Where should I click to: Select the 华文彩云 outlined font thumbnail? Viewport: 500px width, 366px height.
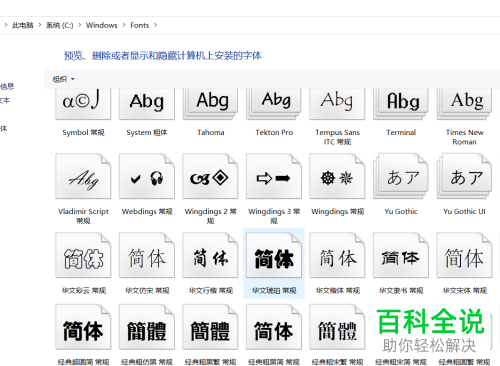83,255
